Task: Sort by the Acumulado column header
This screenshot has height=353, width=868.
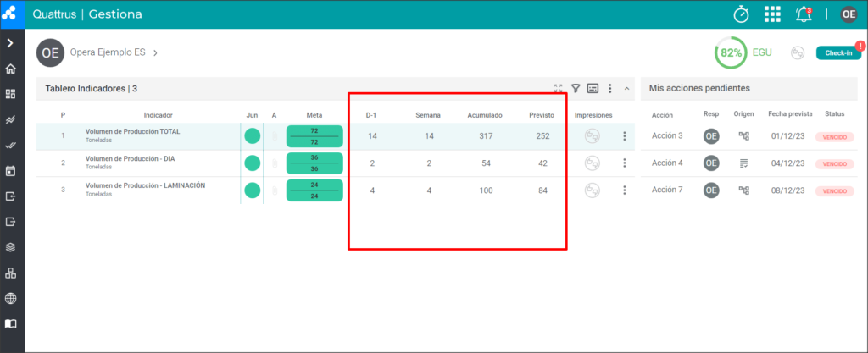Action: 485,115
